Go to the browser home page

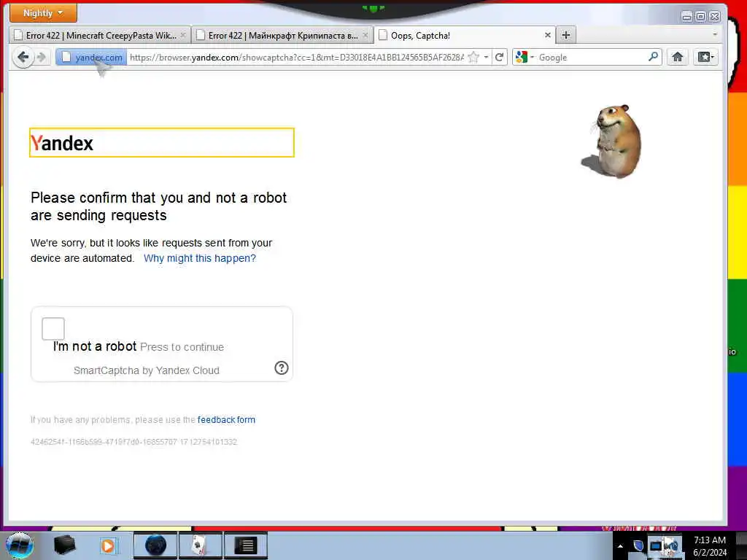pyautogui.click(x=678, y=57)
